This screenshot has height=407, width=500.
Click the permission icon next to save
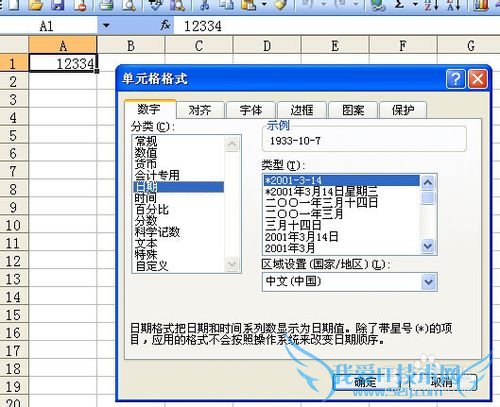80,5
